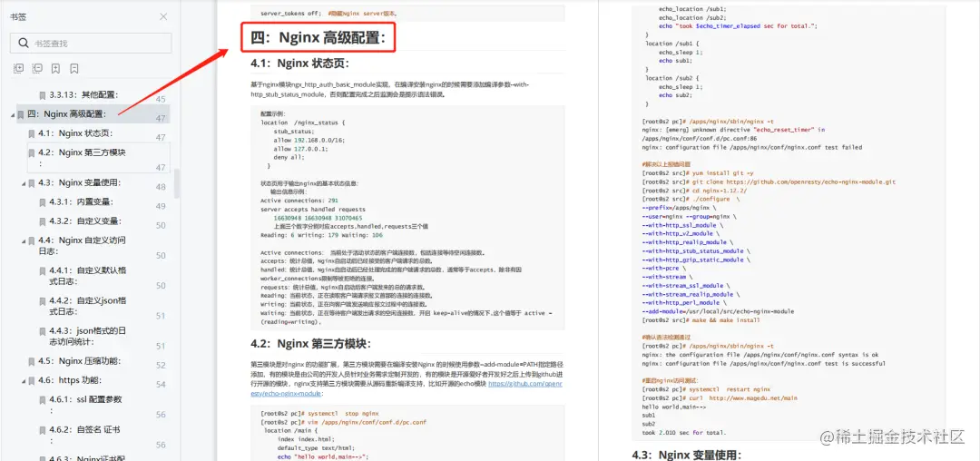
Task: Click bookmark icon beside 4.1：Nginx 状态页
Action: coord(32,133)
